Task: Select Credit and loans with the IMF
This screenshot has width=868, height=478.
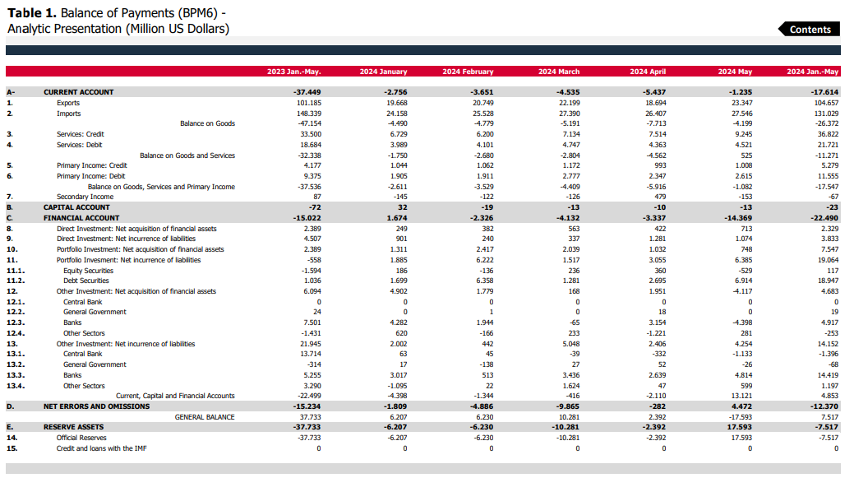Action: click(x=103, y=448)
